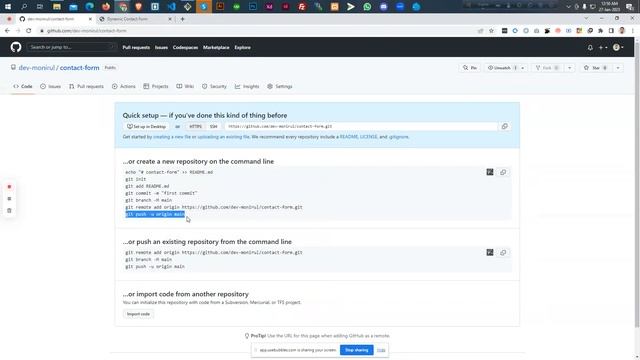Follow the README link
Image resolution: width=640 pixels, height=360 pixels.
pyautogui.click(x=349, y=137)
